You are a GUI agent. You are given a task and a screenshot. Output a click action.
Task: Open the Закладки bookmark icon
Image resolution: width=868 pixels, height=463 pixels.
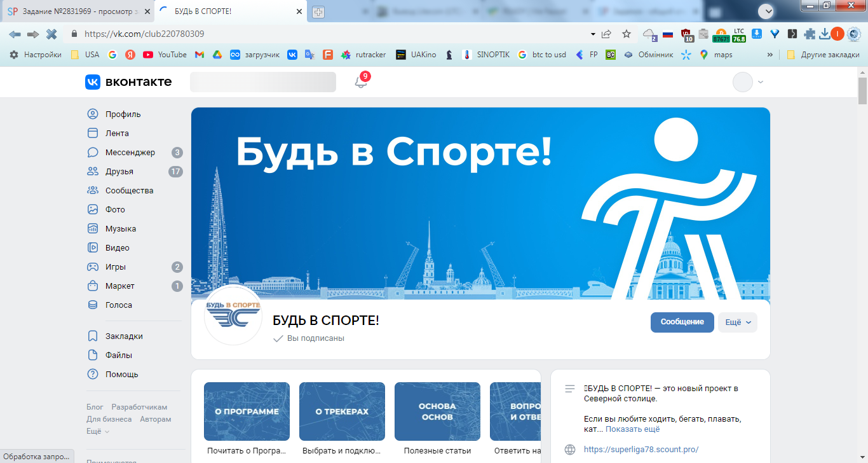click(93, 336)
